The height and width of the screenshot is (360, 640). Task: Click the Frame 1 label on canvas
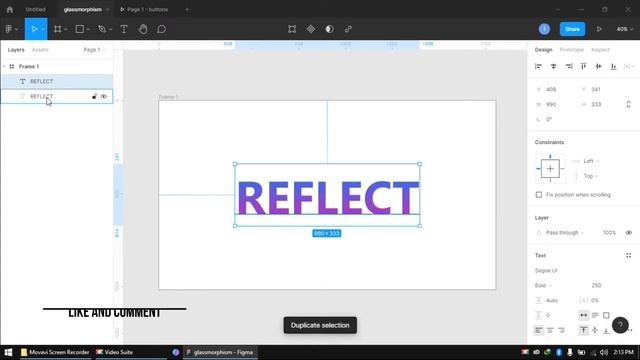pyautogui.click(x=168, y=97)
